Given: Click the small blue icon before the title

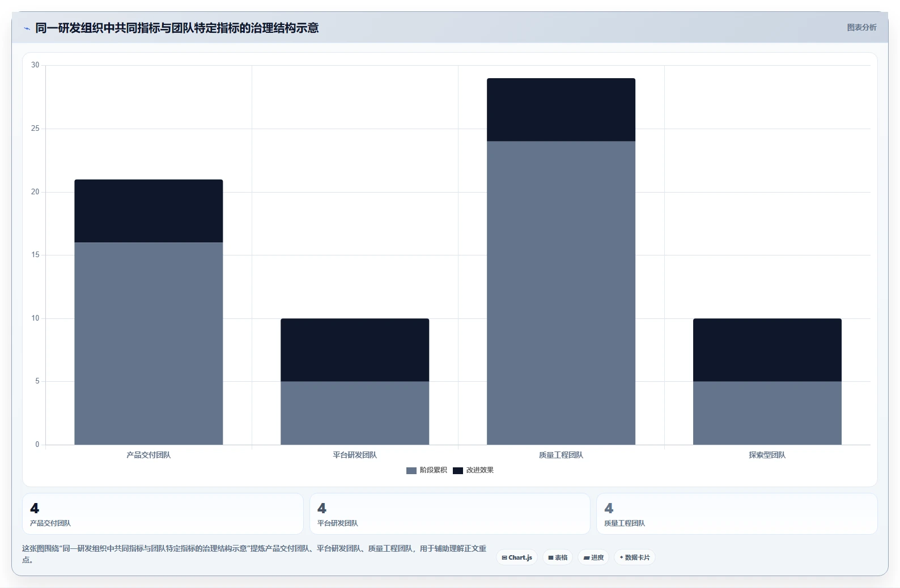Looking at the screenshot, I should coord(27,28).
